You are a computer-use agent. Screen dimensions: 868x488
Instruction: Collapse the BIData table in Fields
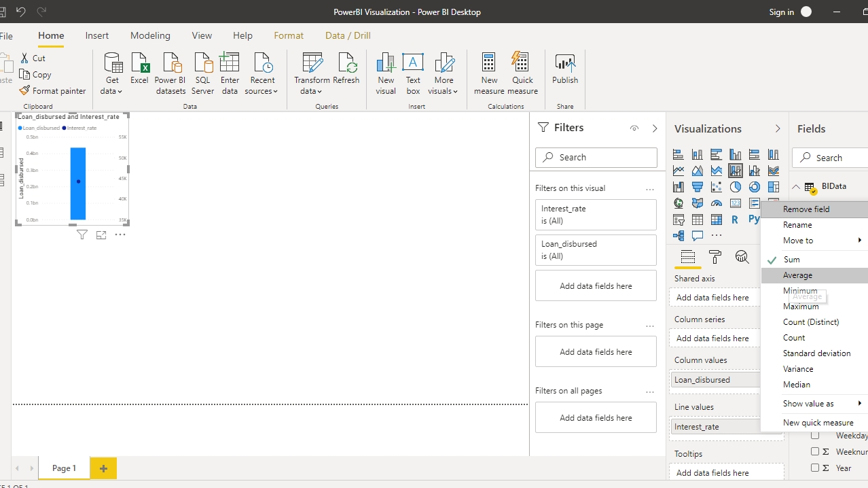point(796,187)
